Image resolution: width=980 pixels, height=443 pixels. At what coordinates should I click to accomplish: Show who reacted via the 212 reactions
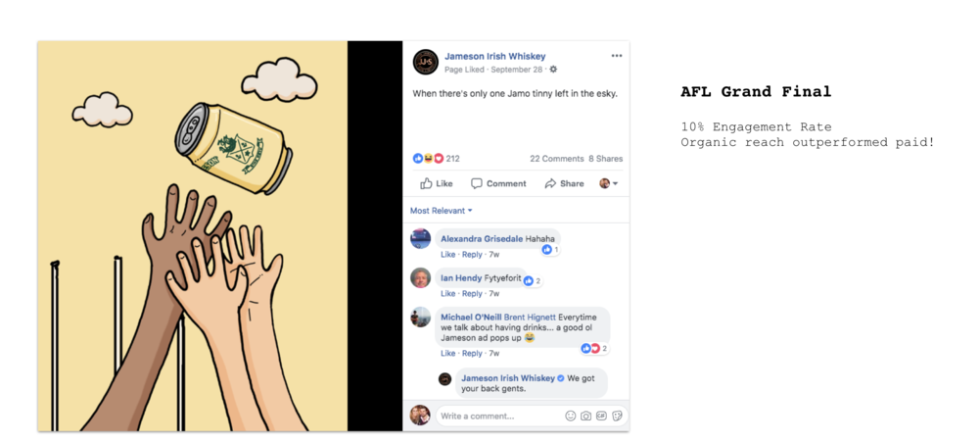point(452,159)
